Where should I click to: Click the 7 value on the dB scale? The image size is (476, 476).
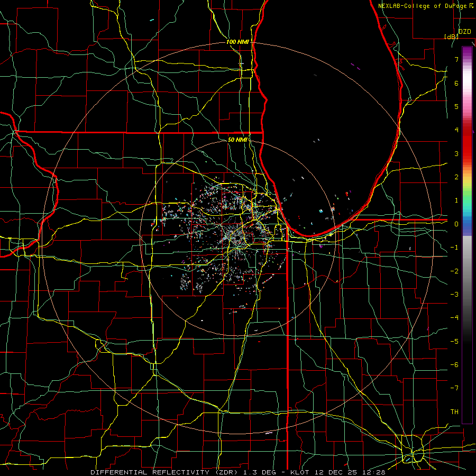456,59
